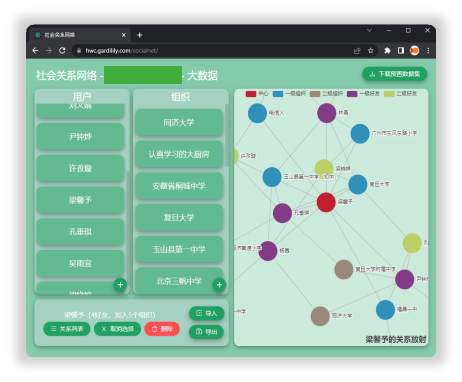
Task: Toggle the 中心 legend red swatch
Action: (251, 94)
